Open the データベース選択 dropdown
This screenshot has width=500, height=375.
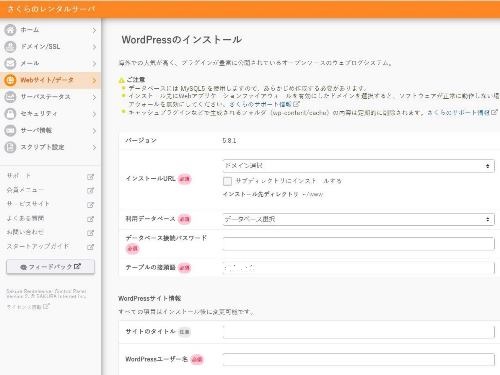pyautogui.click(x=358, y=219)
